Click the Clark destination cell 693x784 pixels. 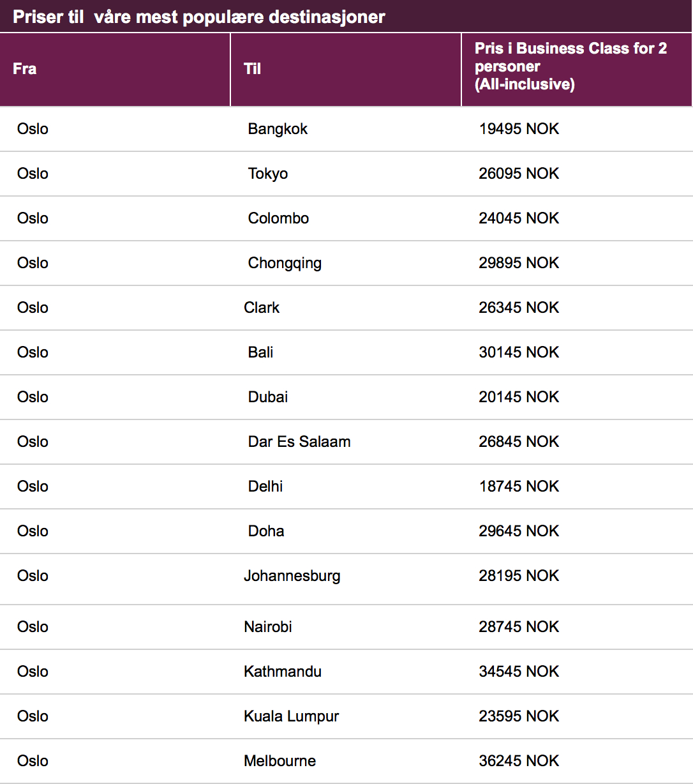point(262,308)
